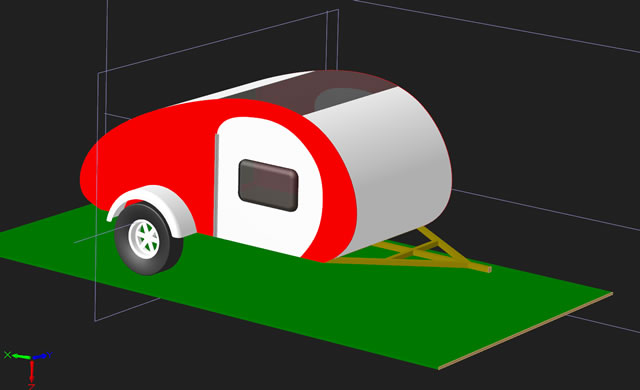
Task: Select the white curved front shell
Action: [392, 163]
